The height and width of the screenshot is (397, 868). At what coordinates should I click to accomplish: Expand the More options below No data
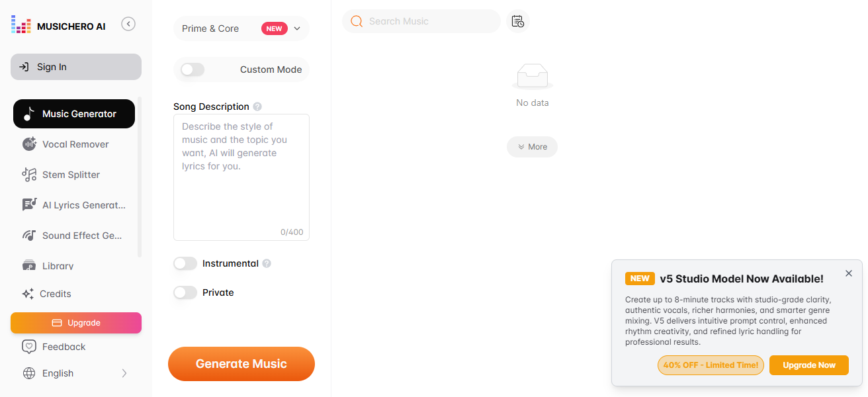(532, 146)
